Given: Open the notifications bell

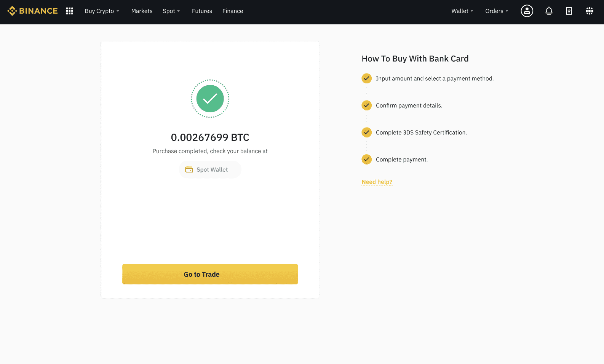Looking at the screenshot, I should pos(549,11).
